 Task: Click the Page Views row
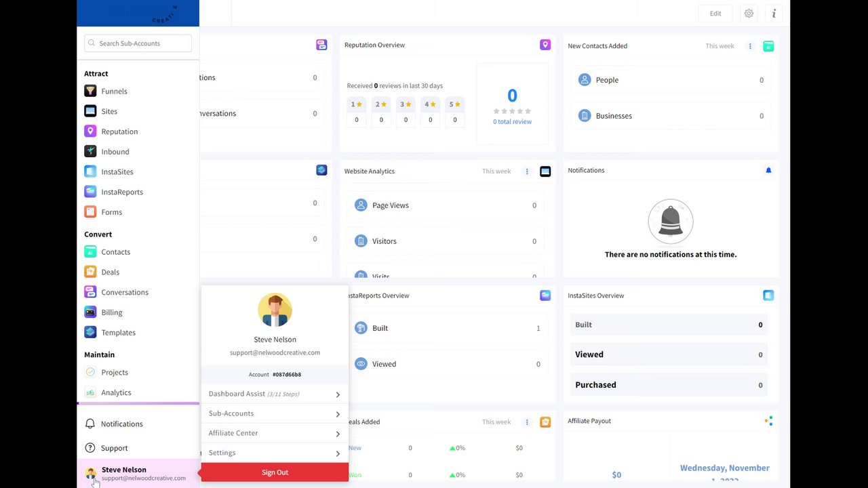click(446, 205)
